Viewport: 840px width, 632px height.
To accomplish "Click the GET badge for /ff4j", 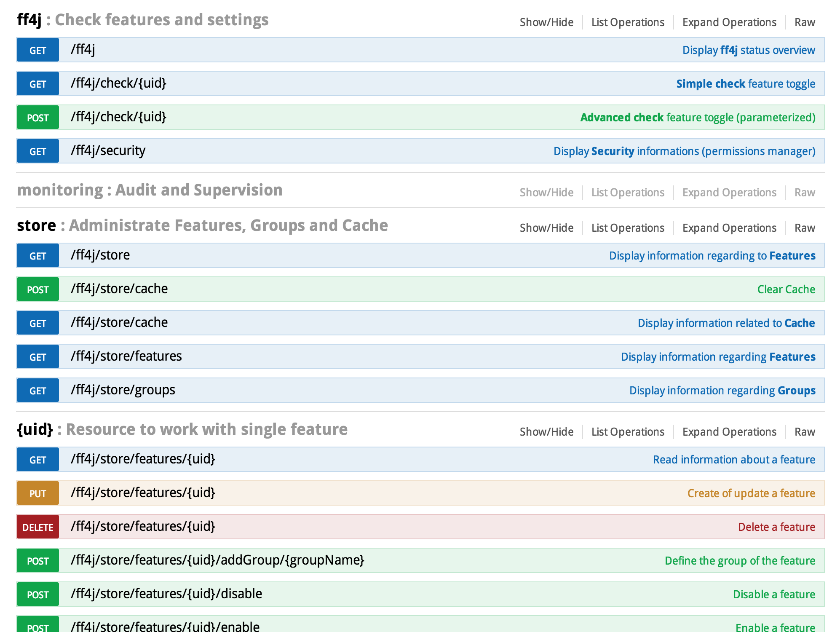I will tap(37, 50).
